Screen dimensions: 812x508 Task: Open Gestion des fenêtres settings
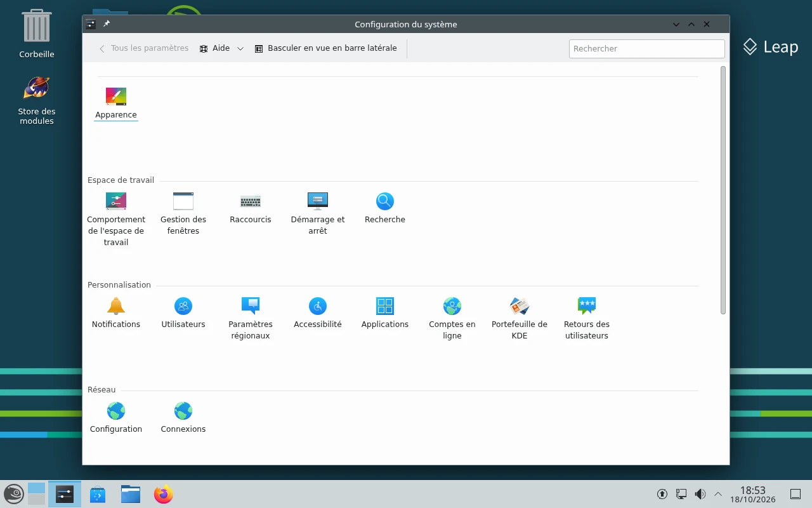(x=183, y=213)
